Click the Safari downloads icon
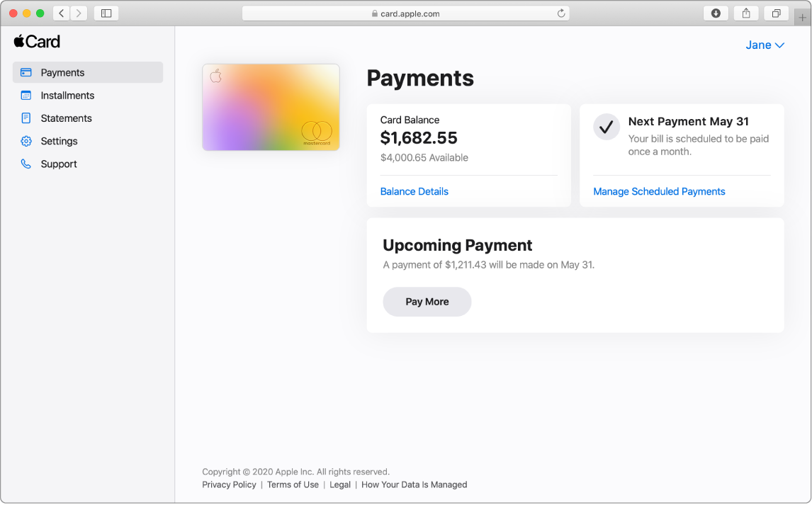The width and height of the screenshot is (812, 505). coord(716,13)
